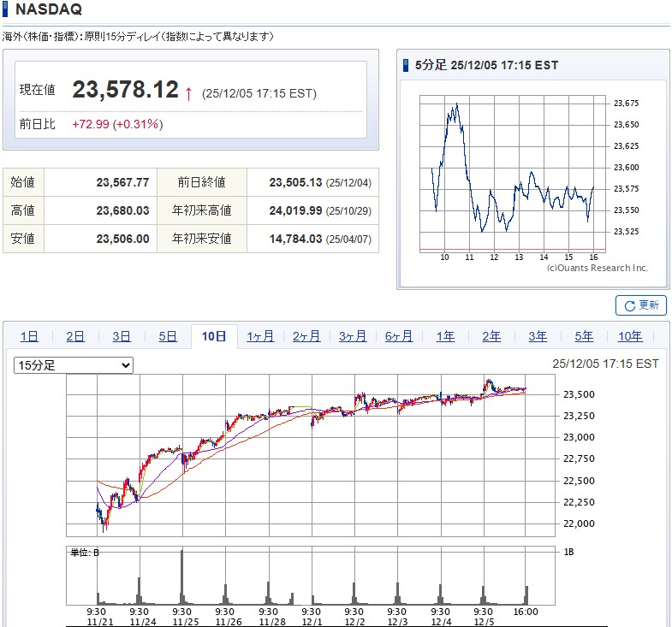Select the 3日 period tab
The image size is (672, 627).
coord(122,336)
